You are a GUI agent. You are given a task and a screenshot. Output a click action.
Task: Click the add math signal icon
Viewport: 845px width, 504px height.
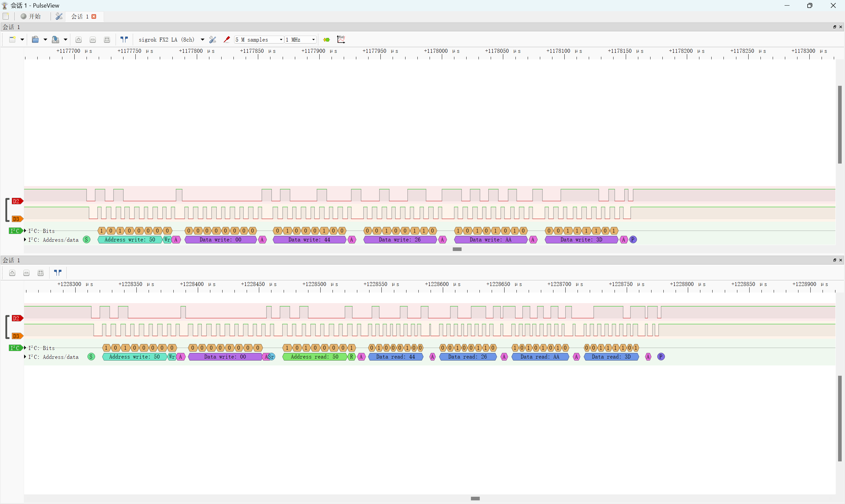click(341, 40)
